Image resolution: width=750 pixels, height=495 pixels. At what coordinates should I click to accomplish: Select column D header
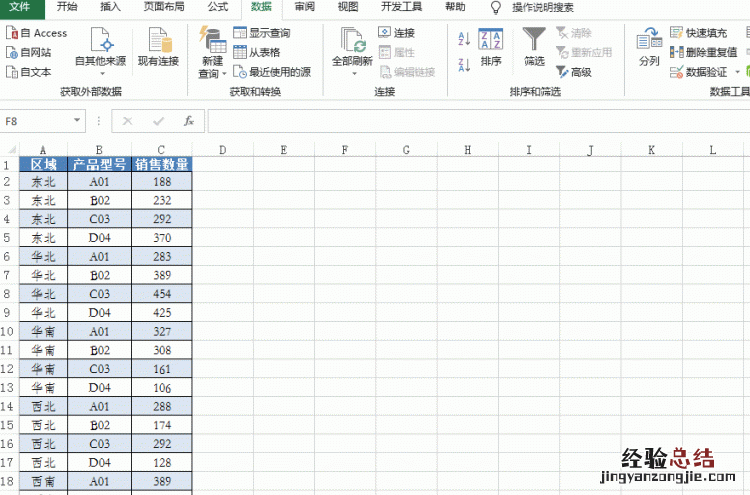(222, 150)
